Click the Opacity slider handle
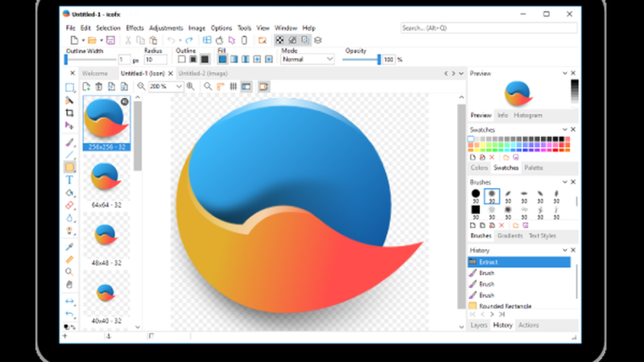Viewport: 644px width, 362px height. [378, 60]
